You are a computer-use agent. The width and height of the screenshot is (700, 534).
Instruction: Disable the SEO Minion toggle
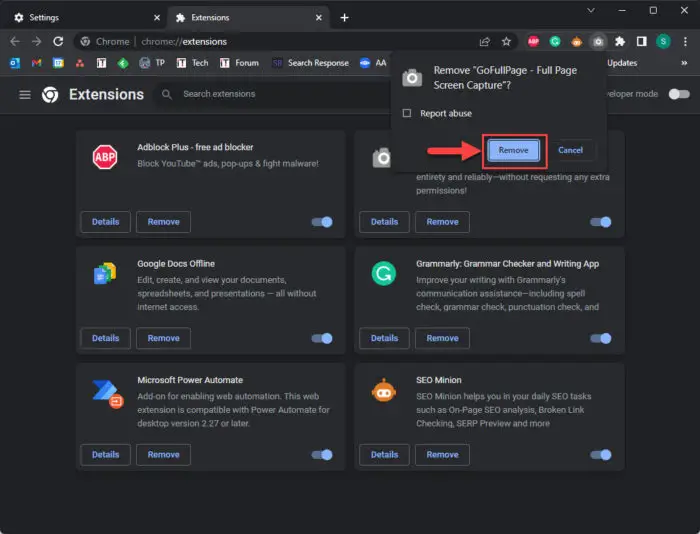click(600, 455)
